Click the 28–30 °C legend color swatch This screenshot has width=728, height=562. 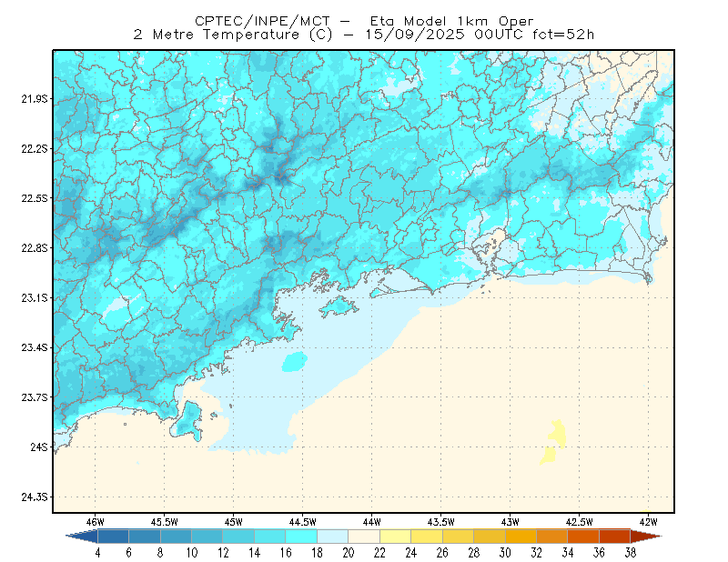pyautogui.click(x=490, y=536)
